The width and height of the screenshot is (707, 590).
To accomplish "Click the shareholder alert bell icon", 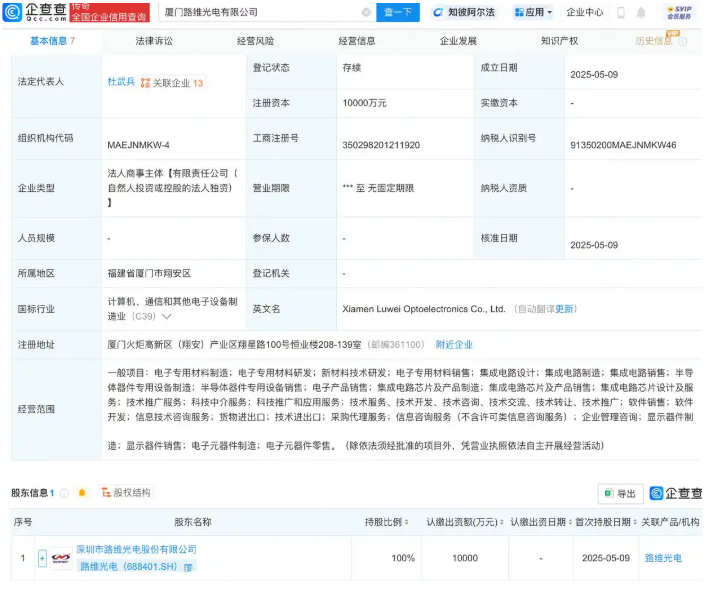I will pyautogui.click(x=82, y=493).
